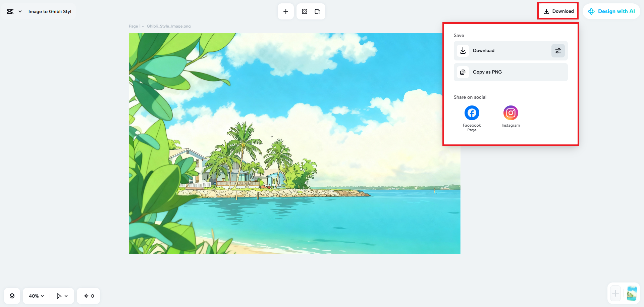Select the page thumbnail at bottom right
Viewport: 644px width, 307px height.
[632, 294]
